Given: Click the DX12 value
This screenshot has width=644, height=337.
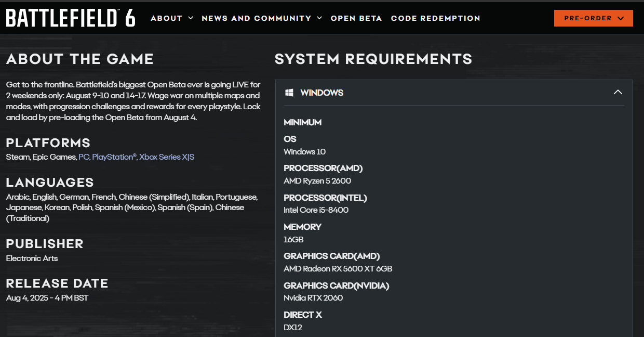Looking at the screenshot, I should [x=293, y=328].
